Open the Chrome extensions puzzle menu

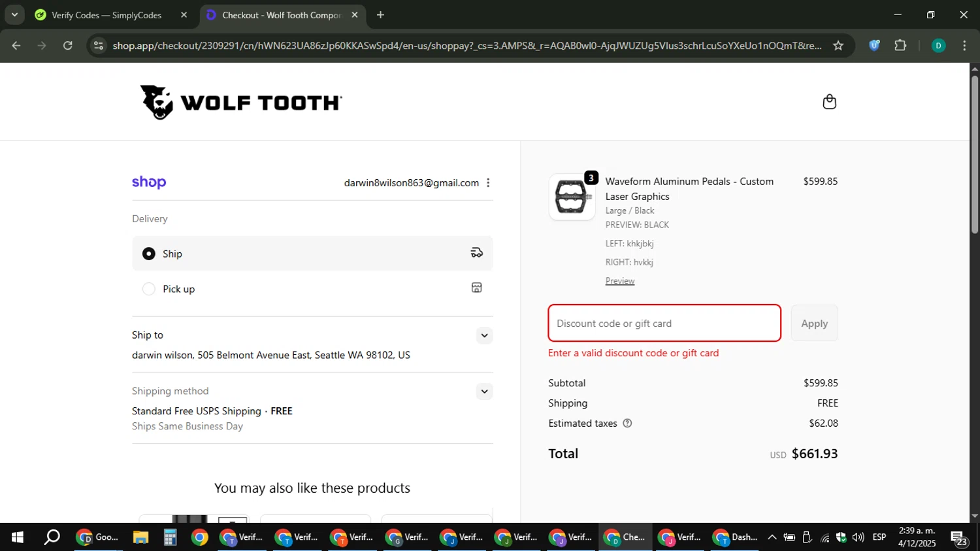(x=900, y=45)
